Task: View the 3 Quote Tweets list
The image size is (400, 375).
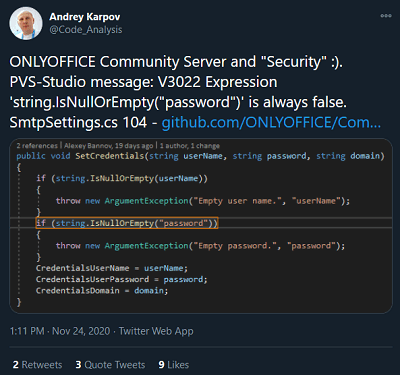Action: click(110, 365)
